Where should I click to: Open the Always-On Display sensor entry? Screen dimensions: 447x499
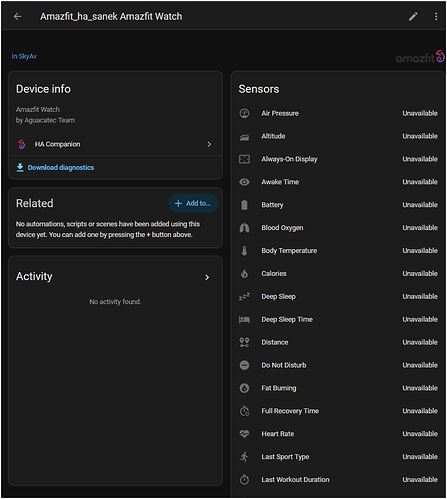(x=338, y=159)
